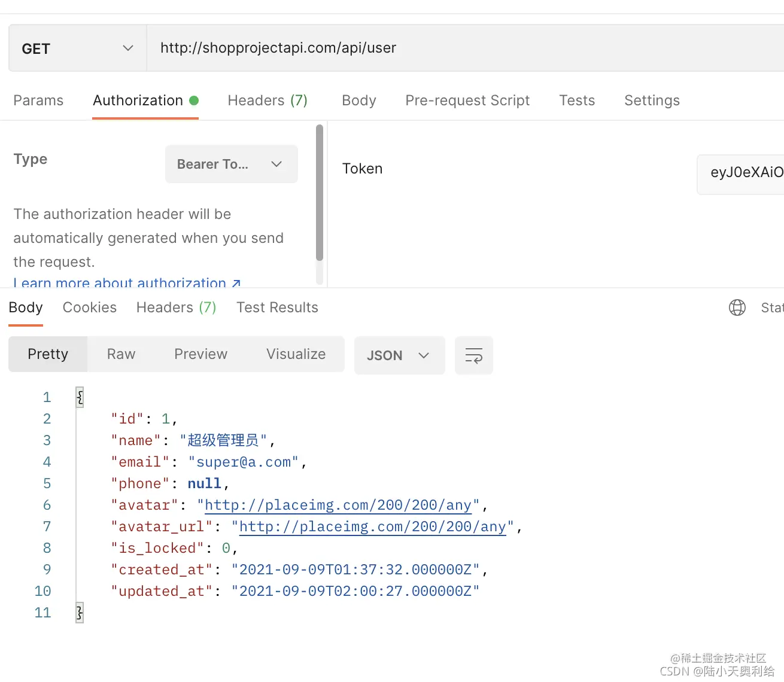Image resolution: width=784 pixels, height=682 pixels.
Task: Select the Authorization tab
Action: point(145,101)
